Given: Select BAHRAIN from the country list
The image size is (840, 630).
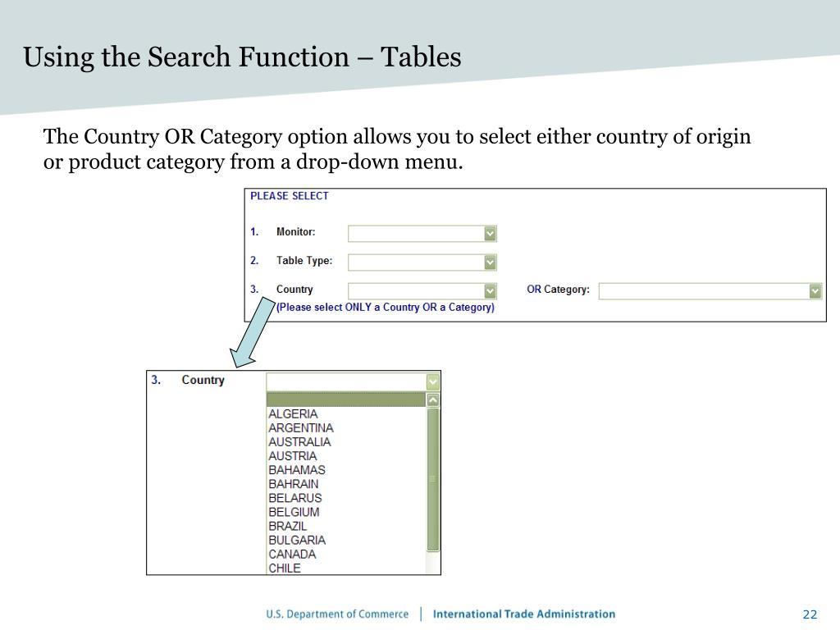Looking at the screenshot, I should point(346,484).
